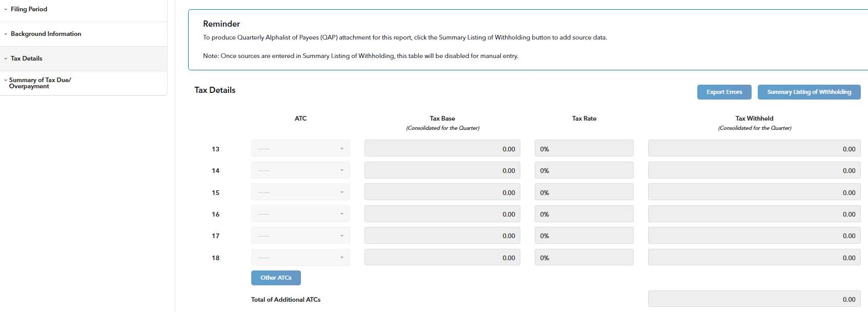Click the dropdown arrow in row 17
The height and width of the screenshot is (312, 868).
[x=342, y=236]
